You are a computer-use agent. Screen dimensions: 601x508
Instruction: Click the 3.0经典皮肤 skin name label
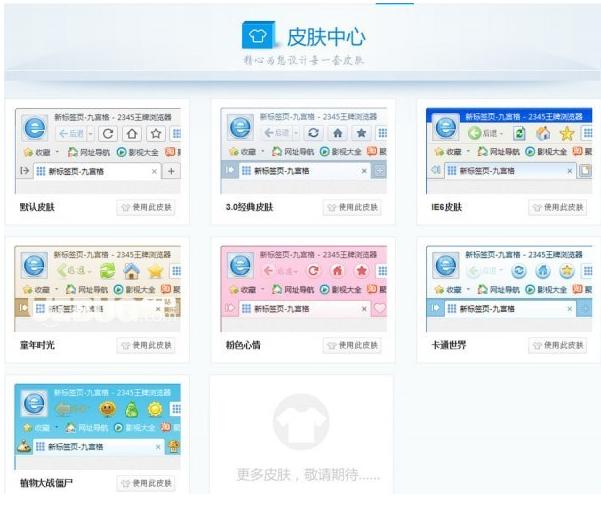[250, 207]
